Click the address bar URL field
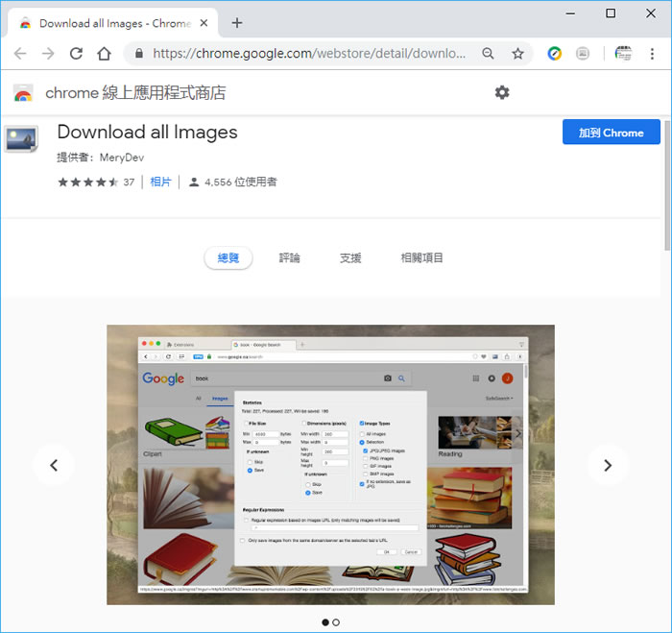The width and height of the screenshot is (672, 633). (309, 54)
